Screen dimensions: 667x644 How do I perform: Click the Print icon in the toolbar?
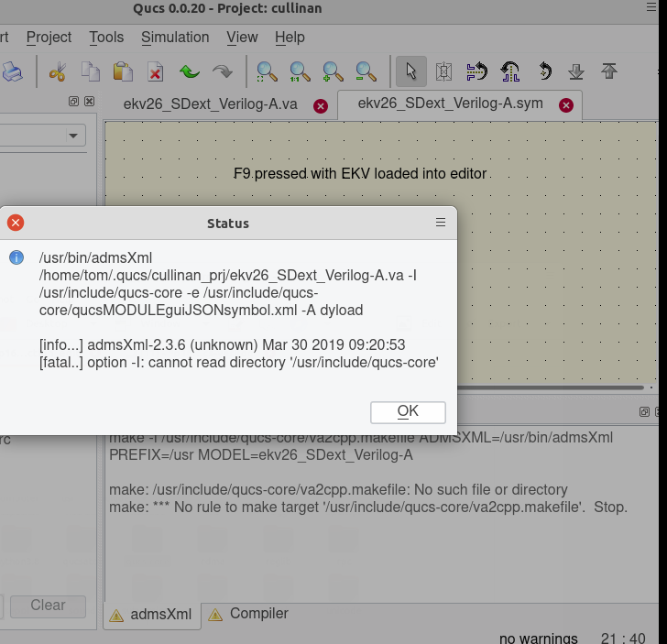tap(11, 71)
